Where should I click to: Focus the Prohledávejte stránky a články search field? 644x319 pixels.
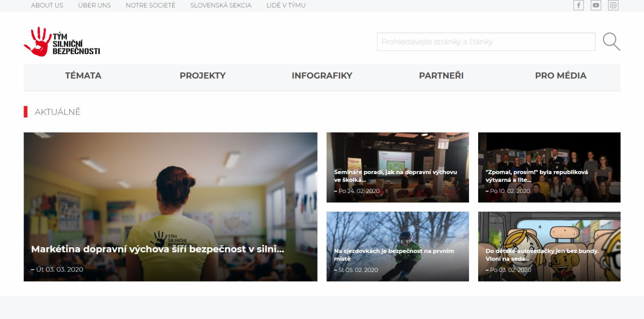(x=486, y=42)
